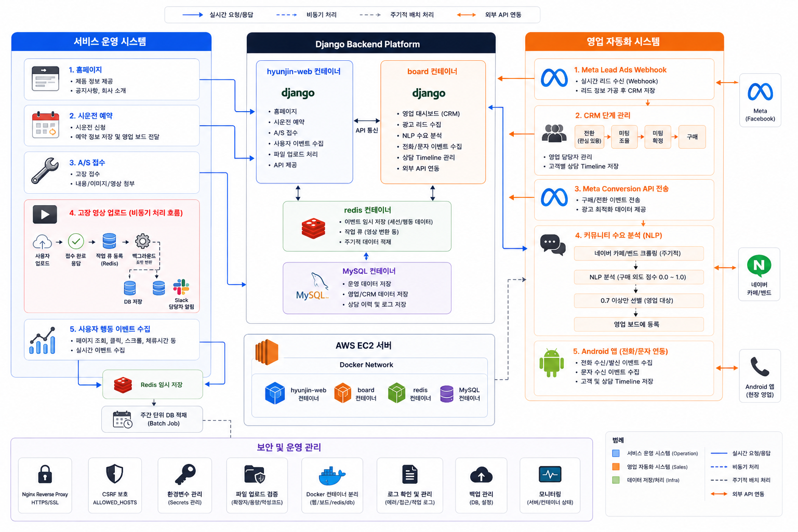Screen dimensions: 798x532
Task: Click the orange AWS EC2 server icon
Action: pyautogui.click(x=267, y=352)
